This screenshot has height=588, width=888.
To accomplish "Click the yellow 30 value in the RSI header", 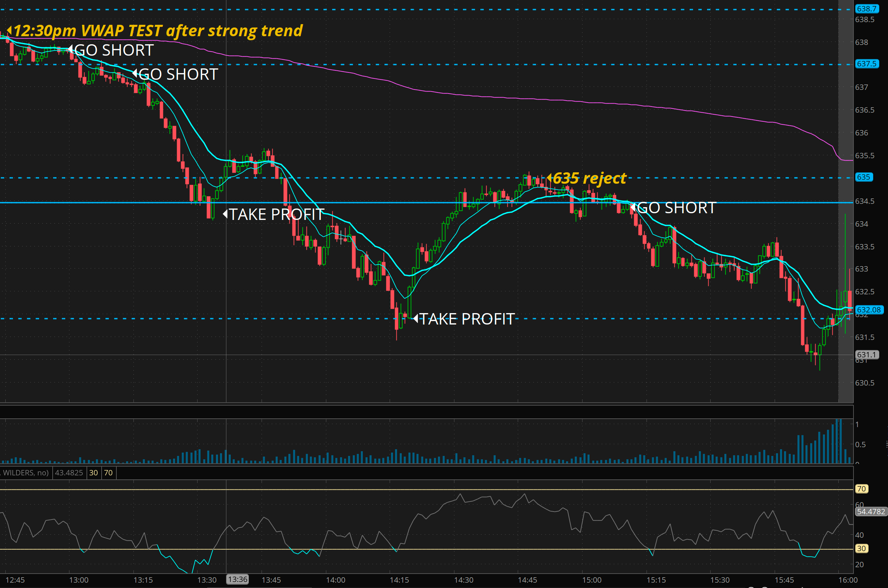I will 94,473.
